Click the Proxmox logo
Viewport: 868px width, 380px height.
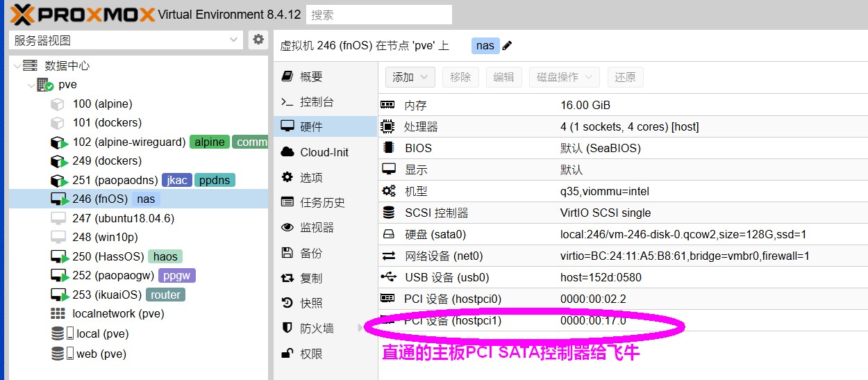(x=82, y=14)
